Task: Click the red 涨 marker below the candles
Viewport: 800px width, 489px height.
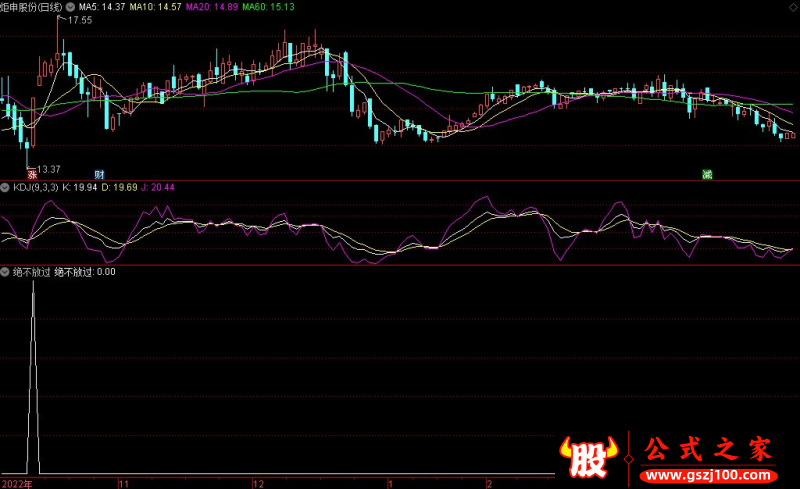Action: tap(32, 174)
